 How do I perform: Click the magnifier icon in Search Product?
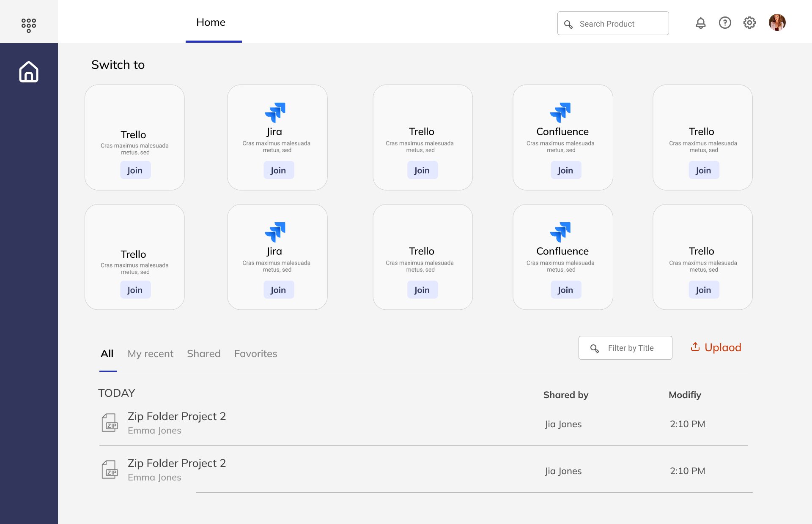coord(568,25)
